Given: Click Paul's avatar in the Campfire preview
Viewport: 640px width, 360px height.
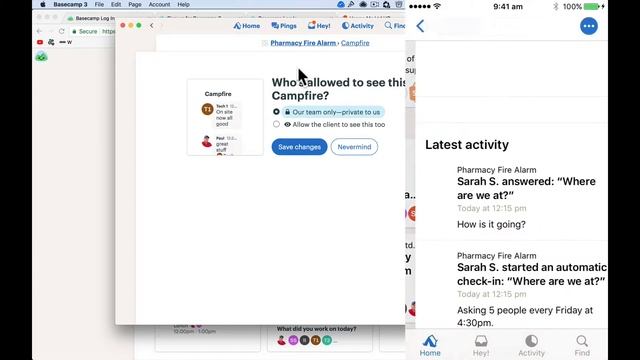Looking at the screenshot, I should pos(207,141).
